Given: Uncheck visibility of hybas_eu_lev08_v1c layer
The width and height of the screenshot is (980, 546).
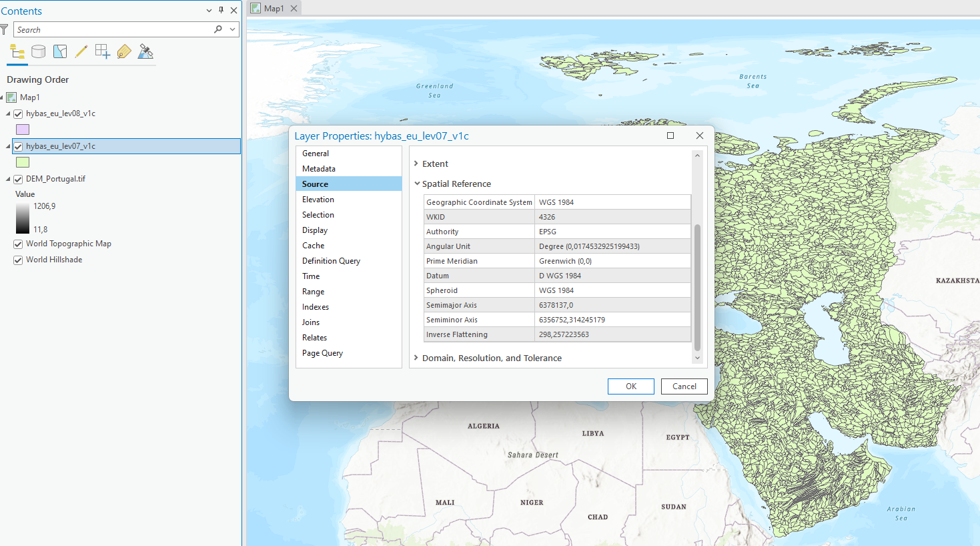Looking at the screenshot, I should [x=18, y=113].
